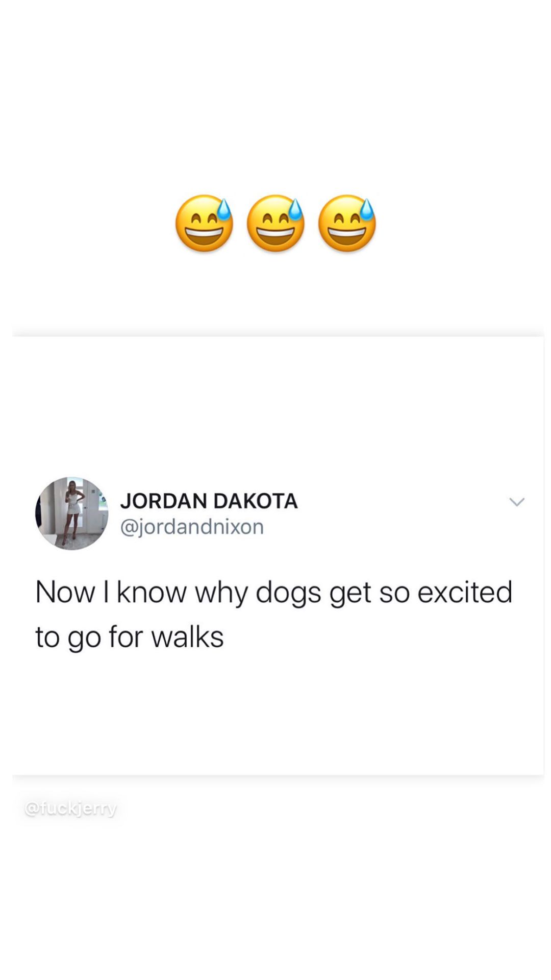Click the word "know" in the tweet

(152, 592)
